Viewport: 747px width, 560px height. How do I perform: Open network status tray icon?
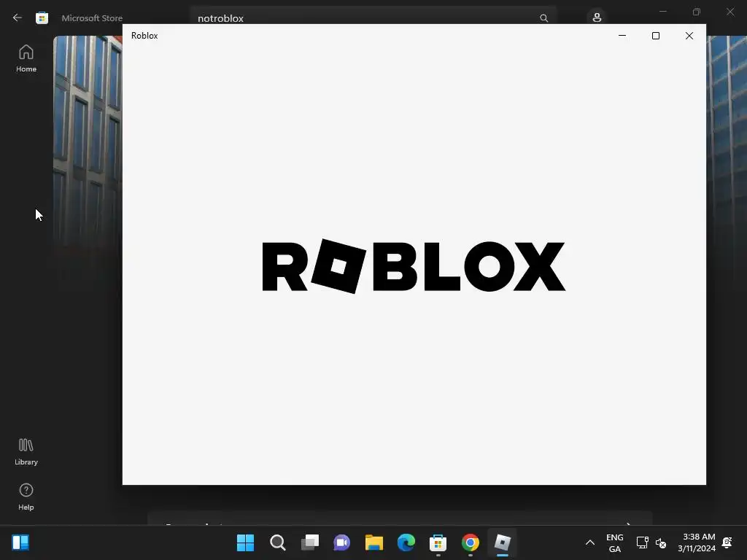[x=642, y=542]
